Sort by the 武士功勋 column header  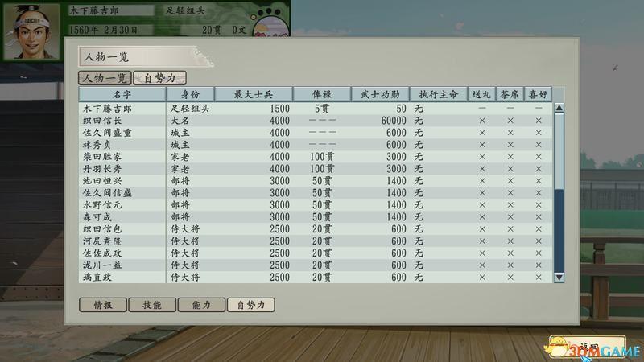380,94
